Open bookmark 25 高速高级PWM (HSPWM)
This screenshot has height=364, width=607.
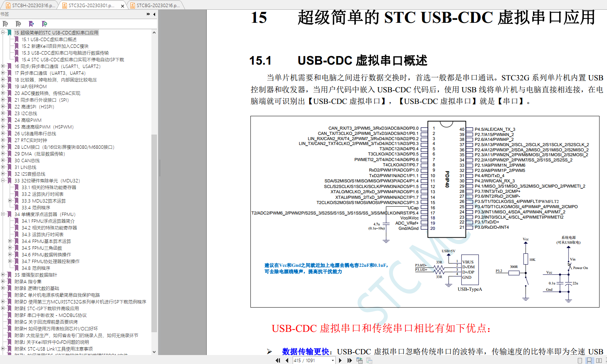pyautogui.click(x=44, y=127)
